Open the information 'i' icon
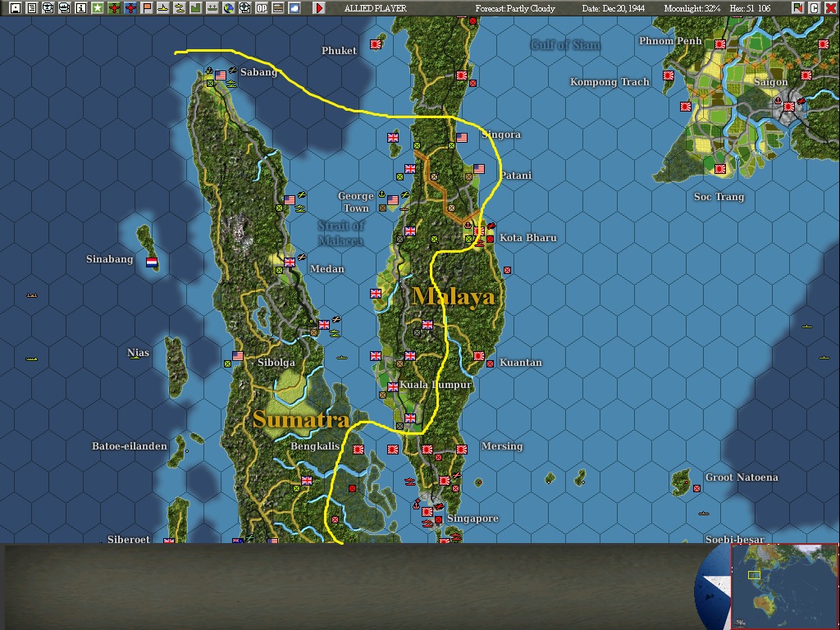This screenshot has height=630, width=840. (x=81, y=8)
